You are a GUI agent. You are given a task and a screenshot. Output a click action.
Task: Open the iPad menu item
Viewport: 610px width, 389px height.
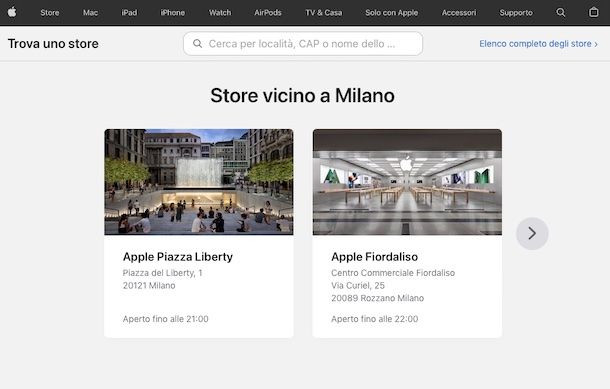point(129,13)
